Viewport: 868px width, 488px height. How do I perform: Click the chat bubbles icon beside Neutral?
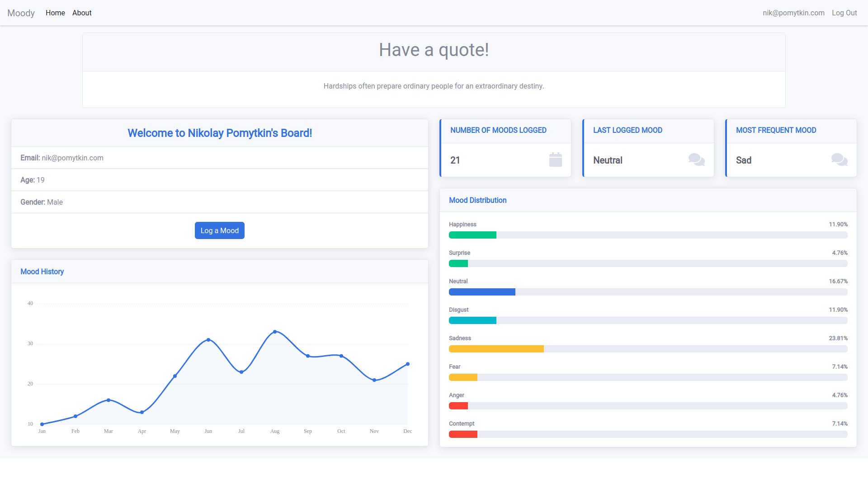point(696,160)
